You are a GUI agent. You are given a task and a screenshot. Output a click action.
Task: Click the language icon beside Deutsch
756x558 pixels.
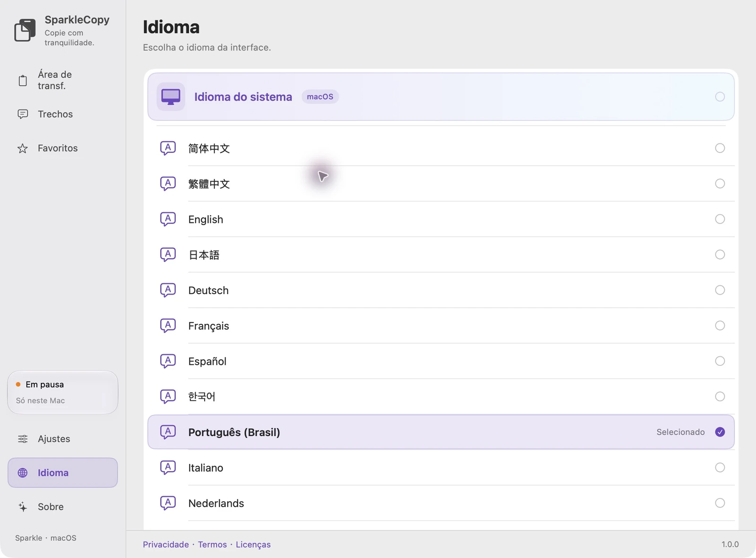click(168, 290)
